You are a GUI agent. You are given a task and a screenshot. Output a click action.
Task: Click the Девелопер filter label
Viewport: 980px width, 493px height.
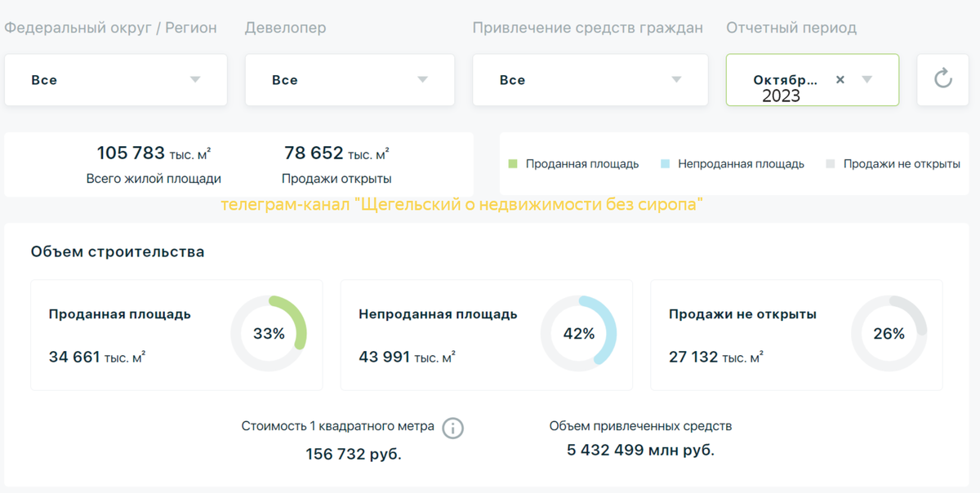(x=286, y=28)
